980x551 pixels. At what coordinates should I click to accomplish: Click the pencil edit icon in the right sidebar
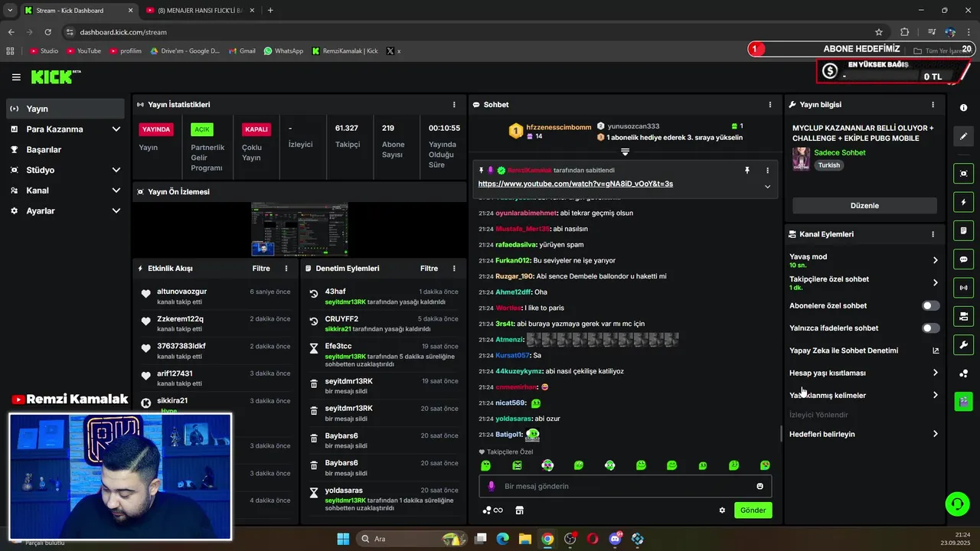[x=963, y=136]
